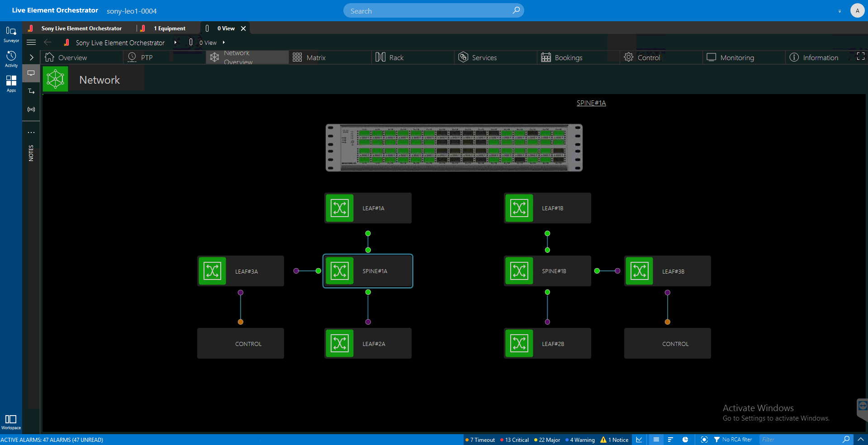Select the LEAF#2A switch node
Screen dimensions: 868x445
point(368,343)
